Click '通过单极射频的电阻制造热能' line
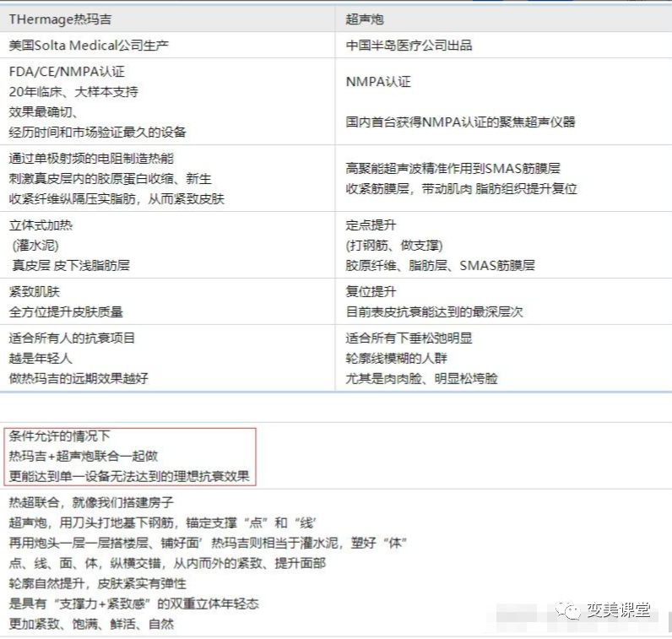 [x=91, y=159]
